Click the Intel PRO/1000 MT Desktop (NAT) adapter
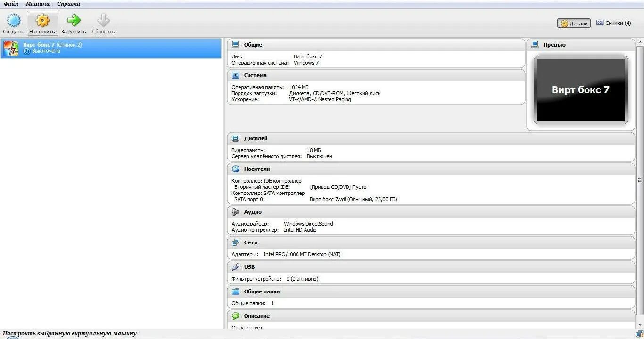The height and width of the screenshot is (339, 644). pos(302,254)
